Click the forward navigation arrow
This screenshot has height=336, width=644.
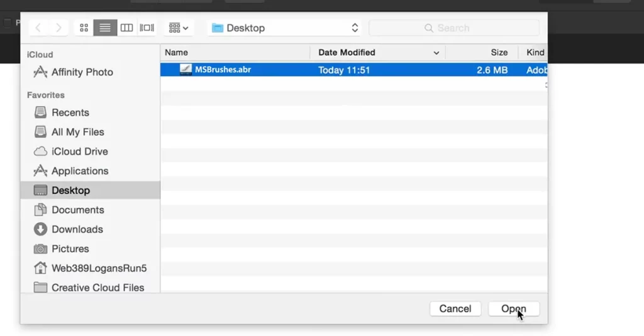pyautogui.click(x=58, y=28)
